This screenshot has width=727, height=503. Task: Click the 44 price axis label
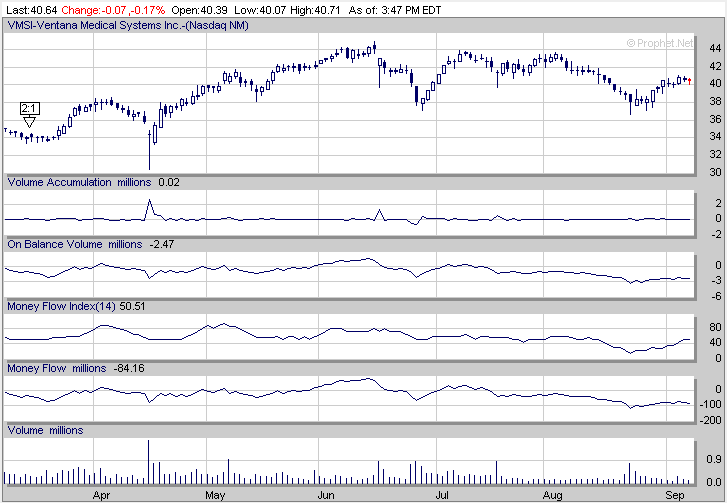click(x=715, y=48)
